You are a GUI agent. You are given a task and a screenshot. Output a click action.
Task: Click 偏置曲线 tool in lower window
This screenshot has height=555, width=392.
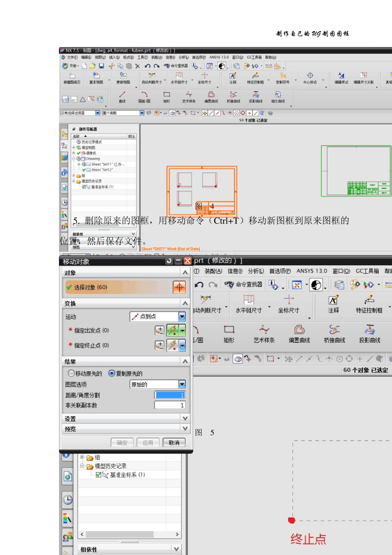(300, 334)
